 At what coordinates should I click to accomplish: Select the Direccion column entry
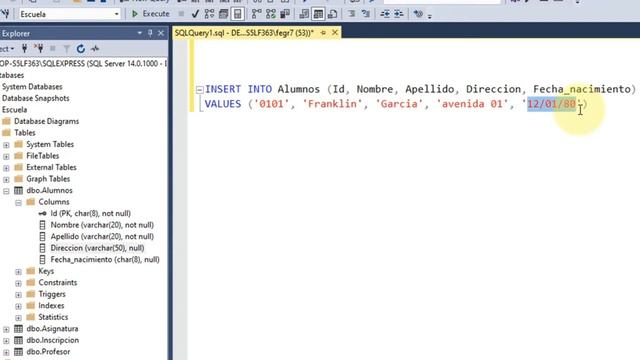[x=97, y=248]
